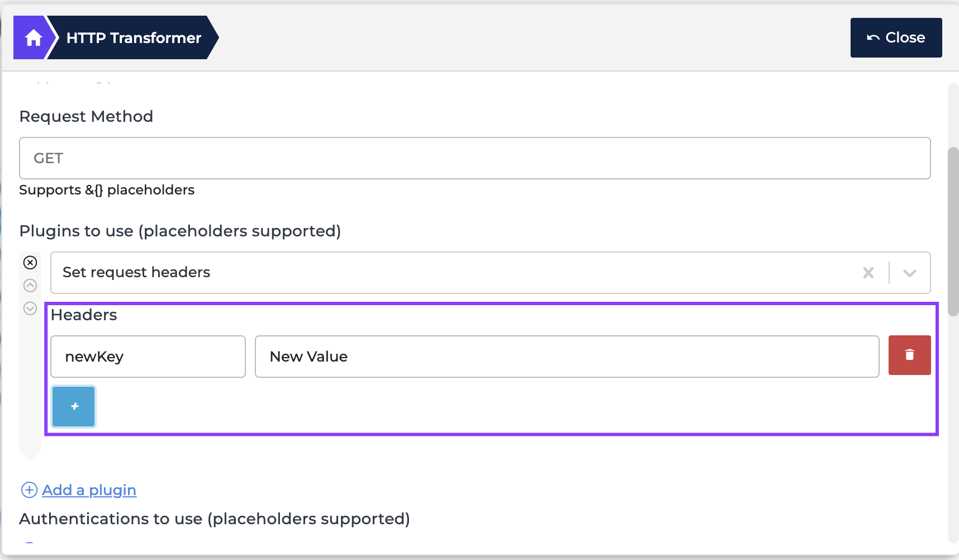Screen dimensions: 959x560
Task: Click the Plugins to use label
Action: click(180, 231)
